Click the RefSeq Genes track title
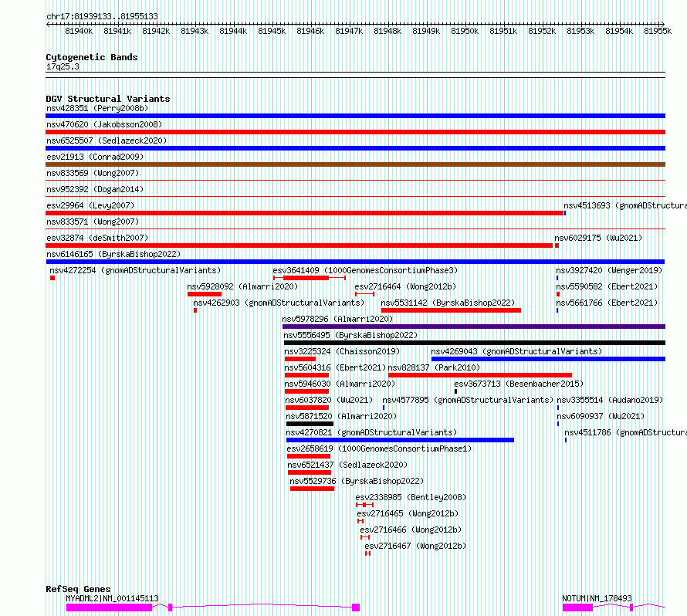Screen dimensions: 687x616 point(78,589)
